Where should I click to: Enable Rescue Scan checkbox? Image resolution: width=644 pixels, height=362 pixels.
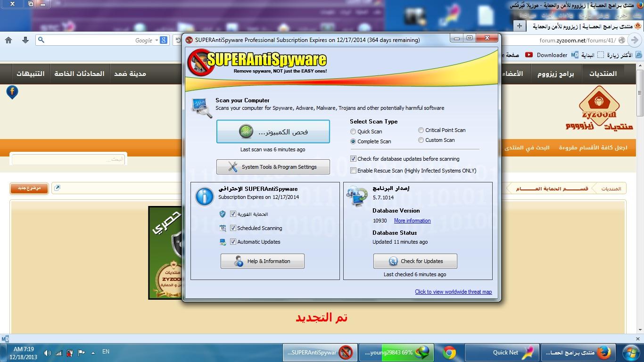[x=353, y=171]
